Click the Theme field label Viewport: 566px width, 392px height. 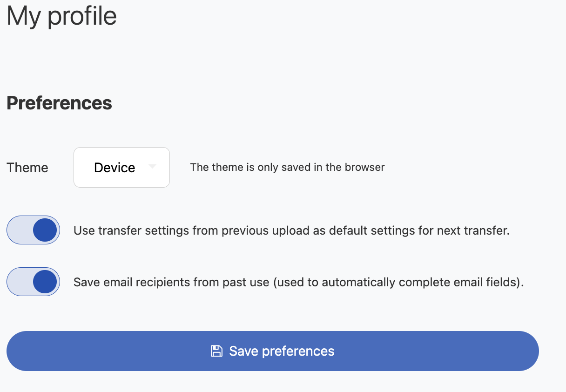[x=27, y=168]
